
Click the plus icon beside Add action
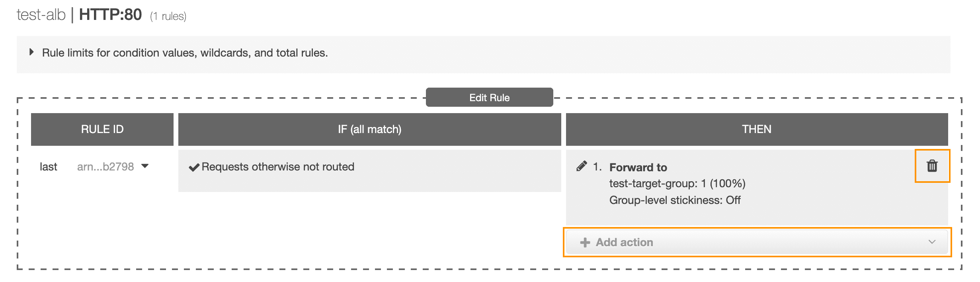tap(585, 242)
